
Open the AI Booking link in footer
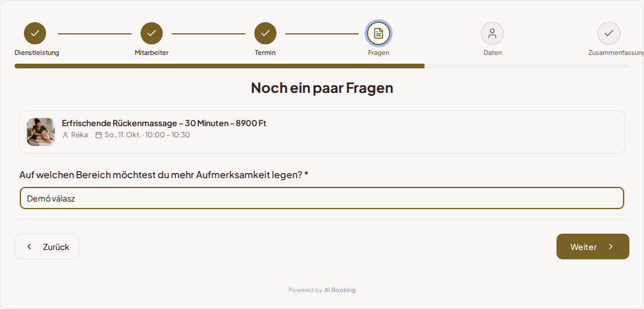pos(339,290)
